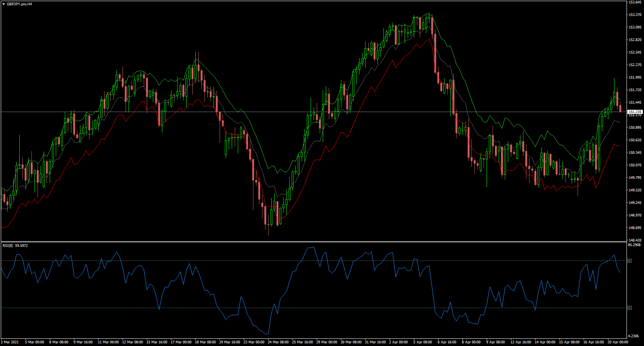Select the RSI(8) indicator label
This screenshot has height=346, width=644.
click(x=8, y=245)
